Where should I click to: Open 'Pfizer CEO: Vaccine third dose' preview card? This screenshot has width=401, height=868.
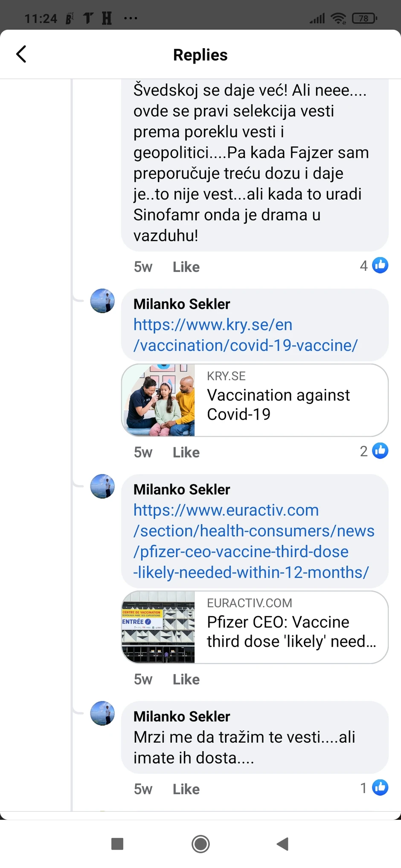(x=255, y=627)
